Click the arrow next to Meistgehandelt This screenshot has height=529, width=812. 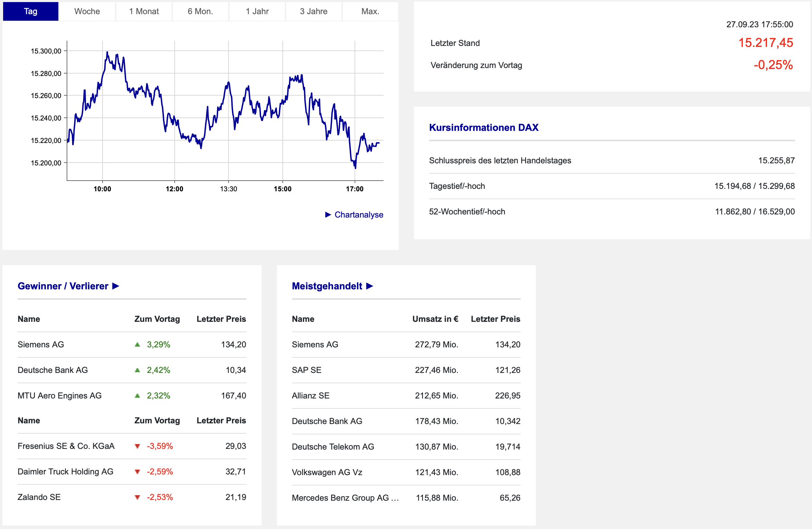[369, 286]
